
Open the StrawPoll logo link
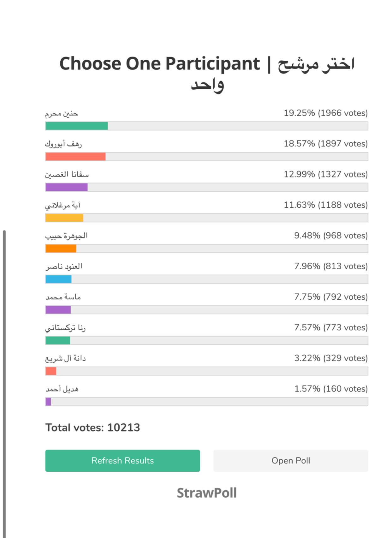click(x=207, y=493)
